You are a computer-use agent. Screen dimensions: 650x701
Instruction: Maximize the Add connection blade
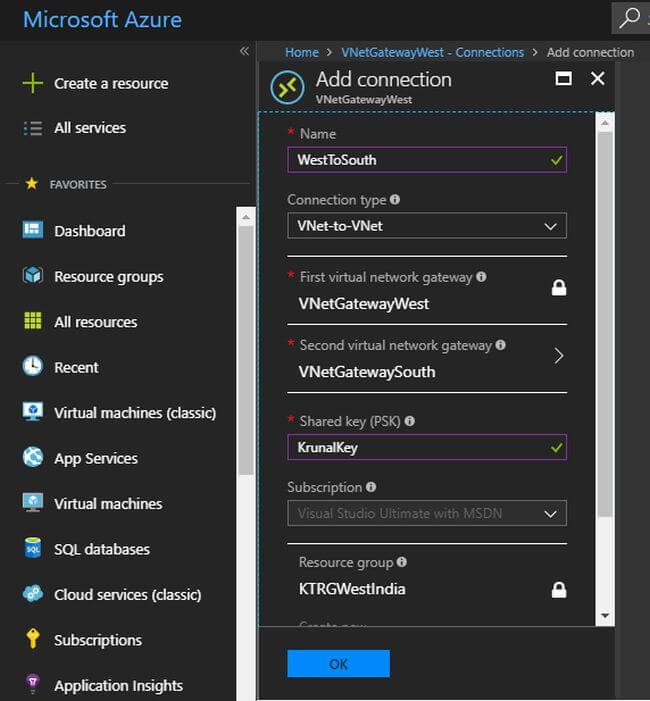pos(563,79)
